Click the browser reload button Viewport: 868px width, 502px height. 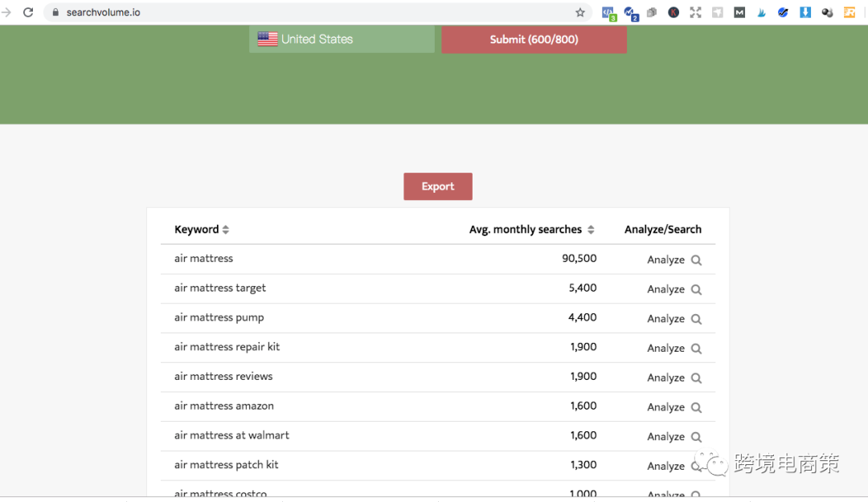click(28, 12)
